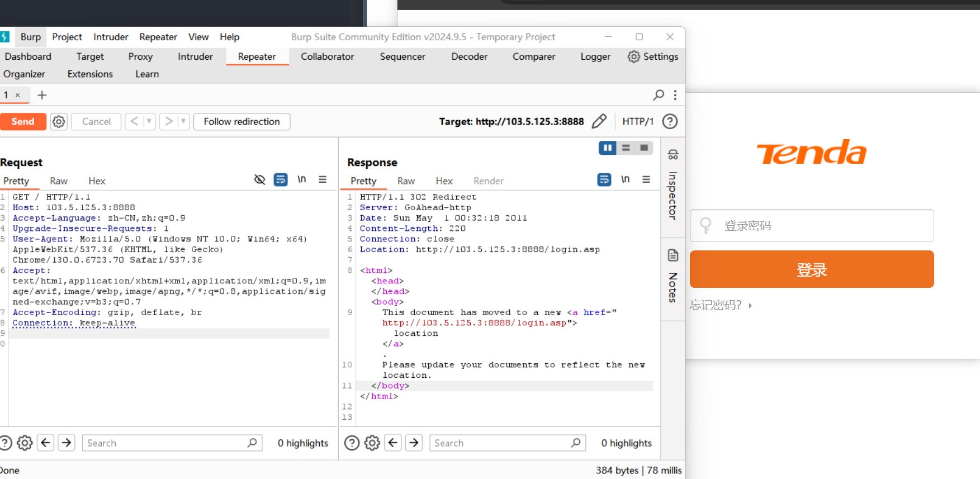Click the edit target pencil icon
980x479 pixels.
[599, 121]
